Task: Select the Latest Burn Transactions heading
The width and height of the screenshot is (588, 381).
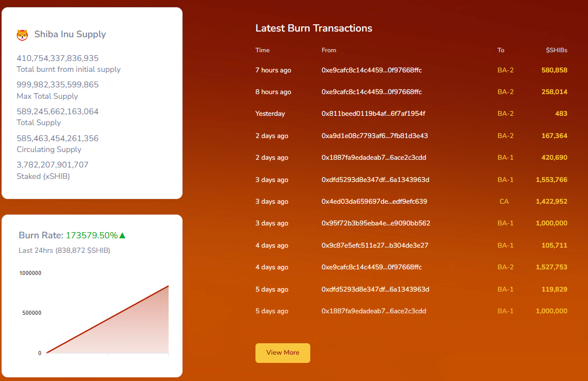Action: (314, 28)
